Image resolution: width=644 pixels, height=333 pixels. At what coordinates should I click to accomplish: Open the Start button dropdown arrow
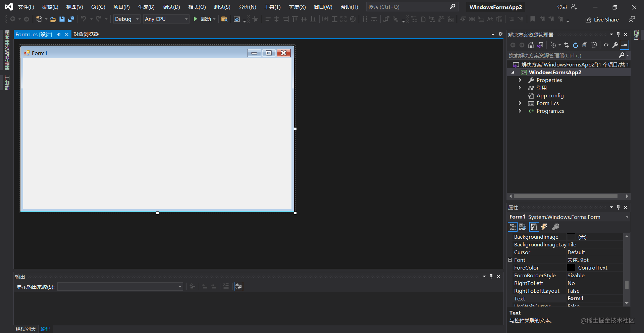[214, 19]
